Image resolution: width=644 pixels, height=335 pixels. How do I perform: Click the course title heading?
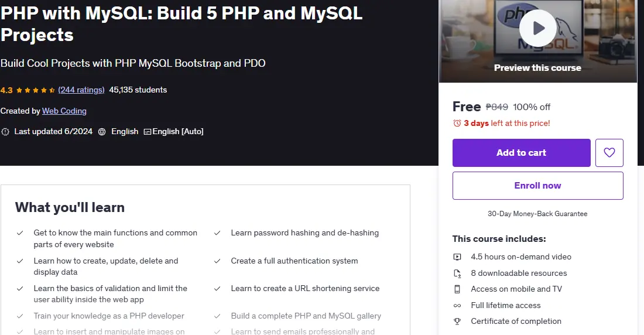pyautogui.click(x=181, y=24)
